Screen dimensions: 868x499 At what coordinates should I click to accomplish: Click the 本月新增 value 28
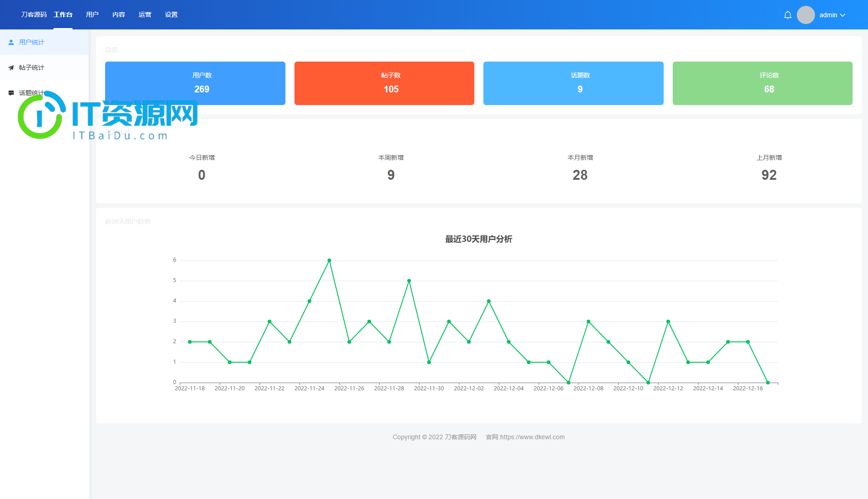pos(580,175)
